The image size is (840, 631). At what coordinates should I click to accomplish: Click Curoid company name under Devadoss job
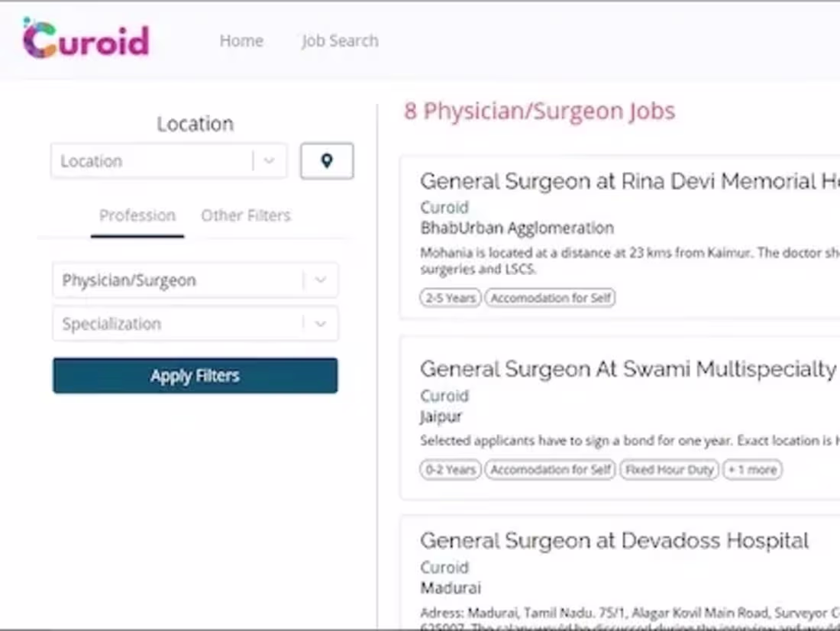pos(444,568)
